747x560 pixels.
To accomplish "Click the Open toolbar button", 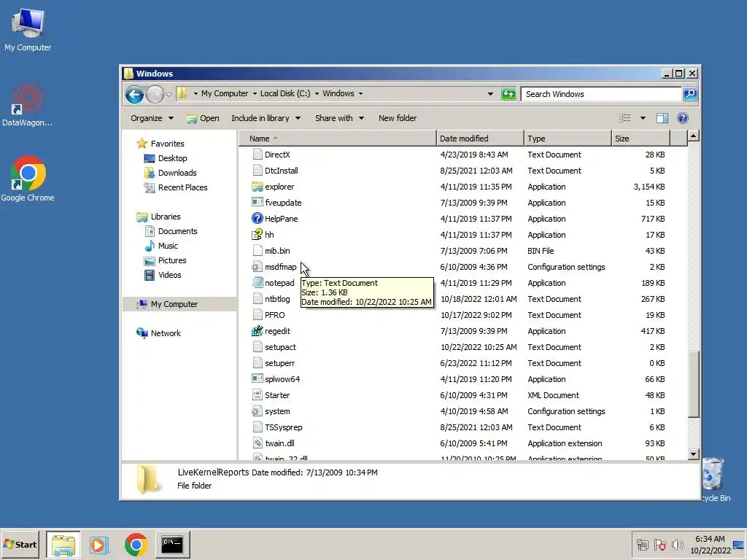I will (x=203, y=118).
